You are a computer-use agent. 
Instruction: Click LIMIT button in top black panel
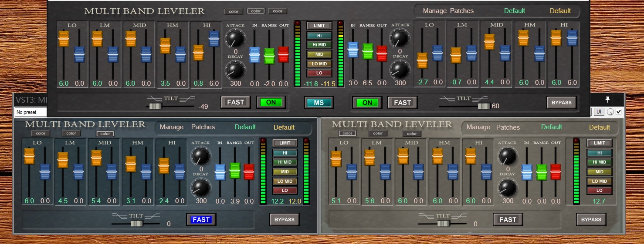tap(319, 26)
